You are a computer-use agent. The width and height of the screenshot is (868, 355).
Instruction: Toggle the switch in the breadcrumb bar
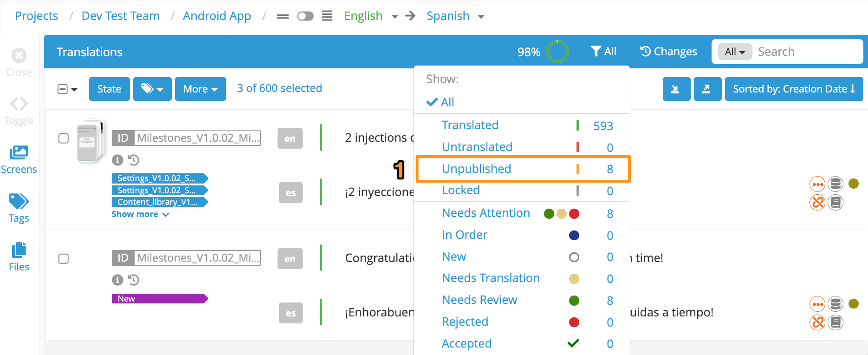click(x=305, y=15)
